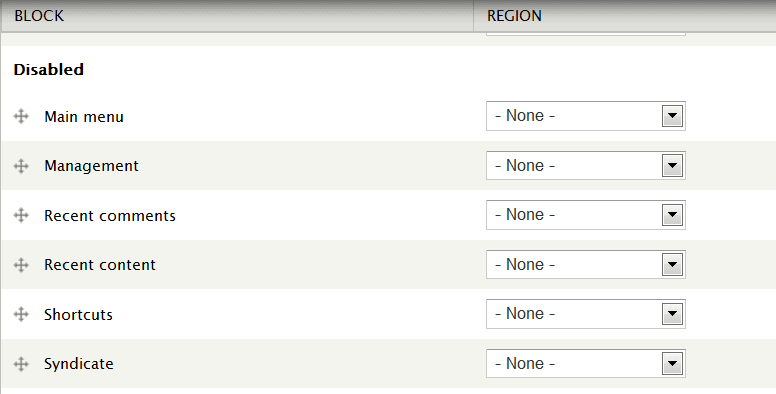Click the Main menu block label

pos(84,117)
